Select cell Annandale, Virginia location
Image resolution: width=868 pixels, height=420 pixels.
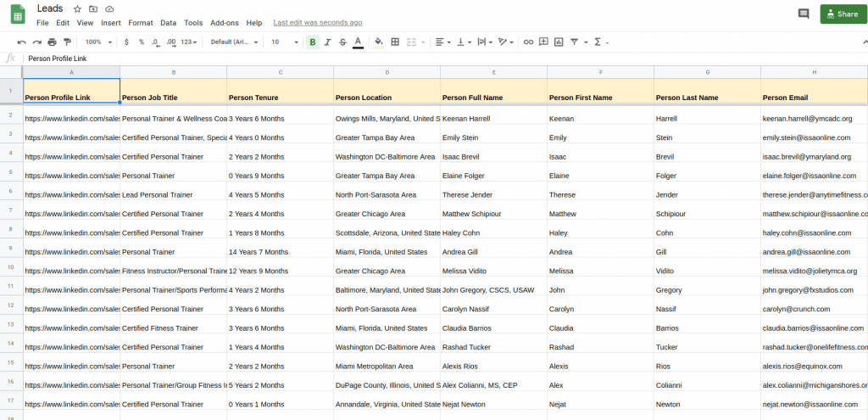[x=387, y=400]
